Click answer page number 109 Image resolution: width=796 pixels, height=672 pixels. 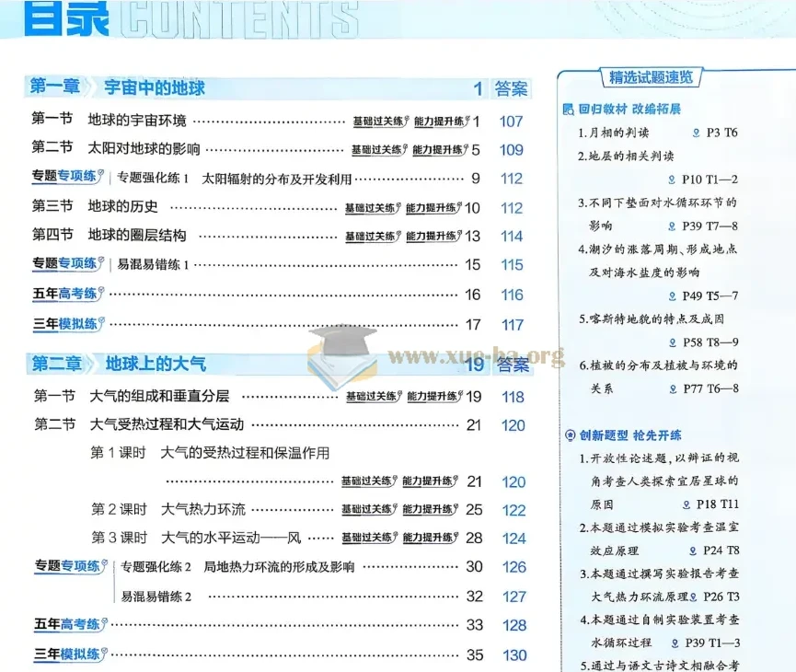pos(512,150)
